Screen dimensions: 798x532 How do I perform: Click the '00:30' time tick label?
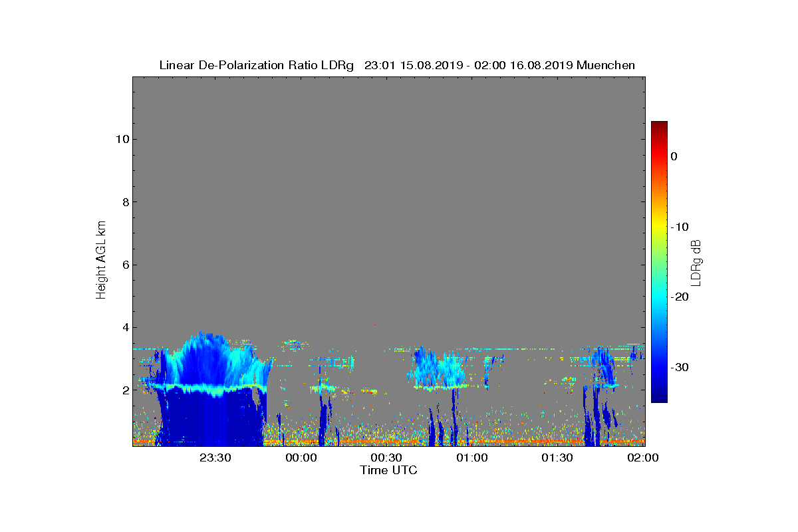tap(386, 458)
